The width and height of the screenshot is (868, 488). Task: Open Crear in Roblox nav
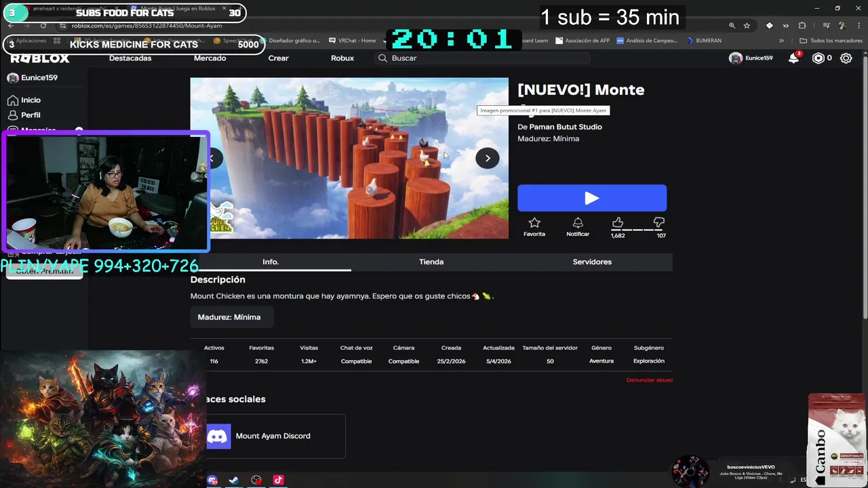coord(278,58)
